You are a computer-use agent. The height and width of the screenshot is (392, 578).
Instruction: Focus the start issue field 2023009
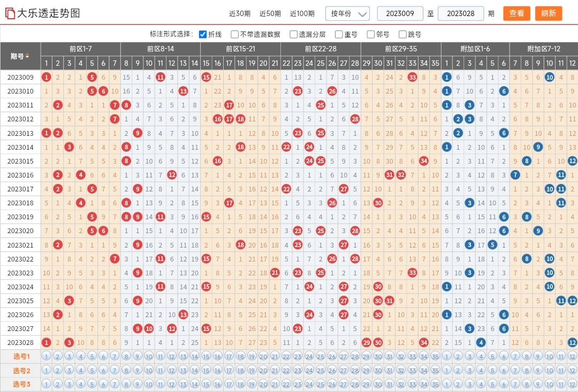[400, 13]
